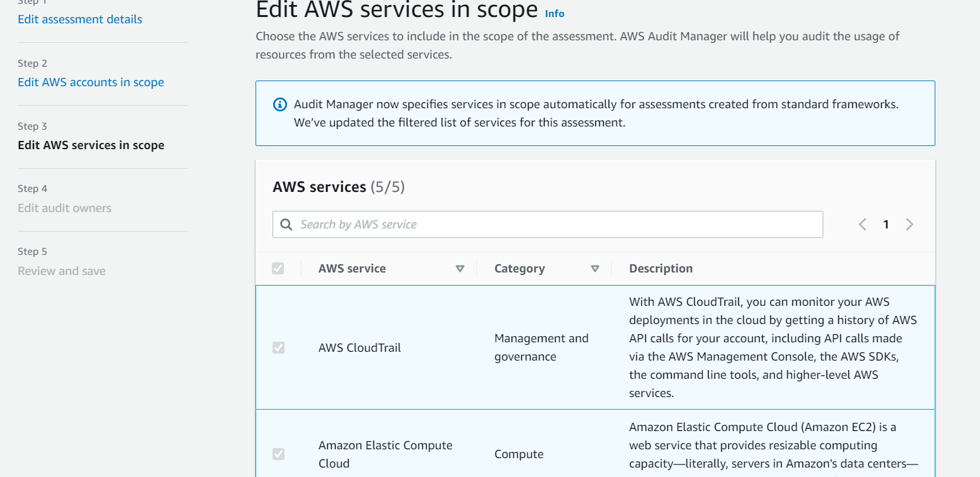Select Edit audit owners step
The image size is (980, 477).
tap(64, 208)
